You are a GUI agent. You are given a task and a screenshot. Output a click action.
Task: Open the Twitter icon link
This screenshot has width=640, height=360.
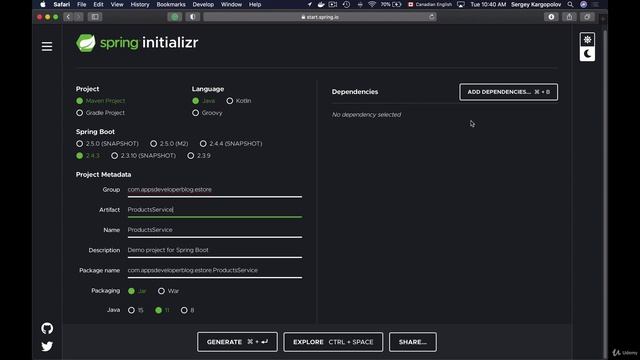click(x=47, y=346)
